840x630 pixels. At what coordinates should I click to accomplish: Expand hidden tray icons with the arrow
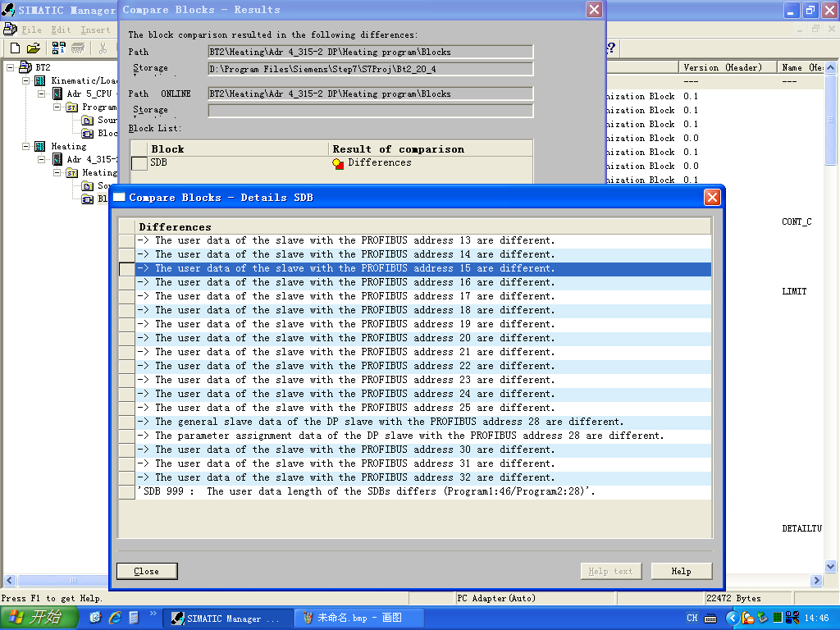click(x=733, y=619)
